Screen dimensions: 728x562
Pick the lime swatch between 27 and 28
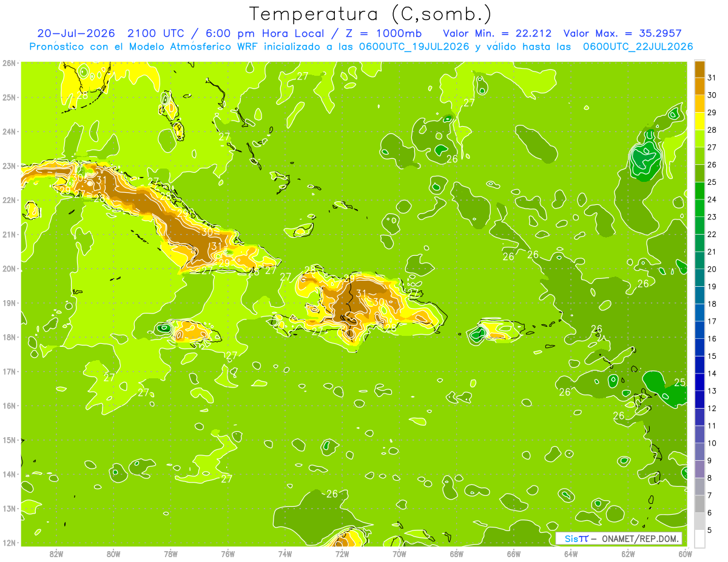point(699,138)
